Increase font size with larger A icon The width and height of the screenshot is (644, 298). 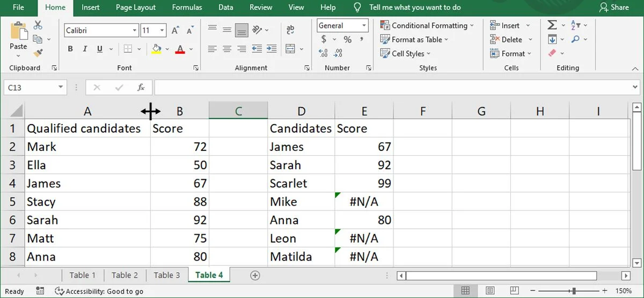(175, 31)
